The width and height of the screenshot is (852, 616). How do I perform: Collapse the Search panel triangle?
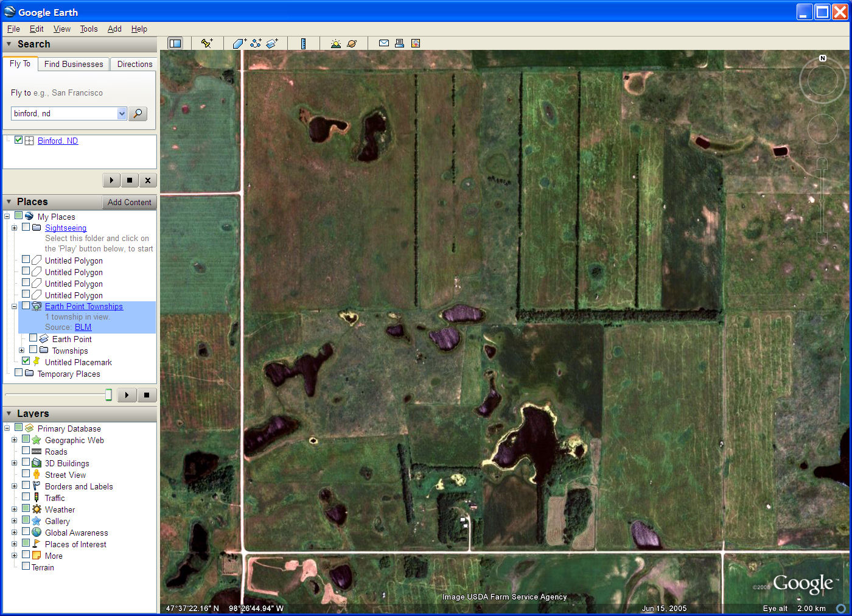tap(9, 44)
